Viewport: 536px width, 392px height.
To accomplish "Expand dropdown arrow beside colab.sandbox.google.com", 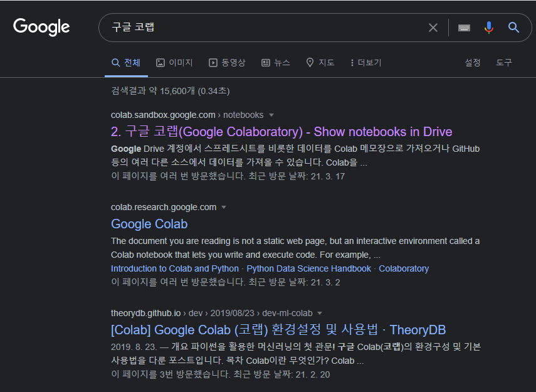I will (271, 115).
